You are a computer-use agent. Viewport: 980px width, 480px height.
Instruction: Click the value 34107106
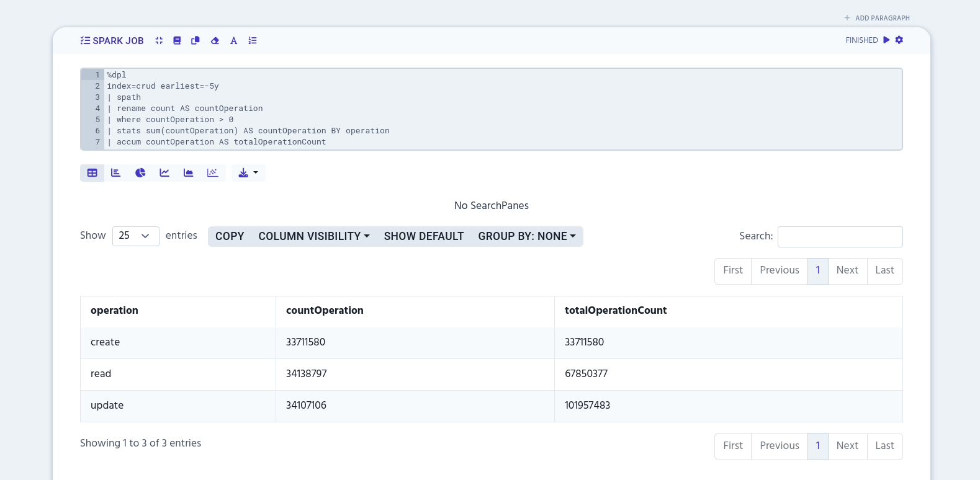coord(415,406)
